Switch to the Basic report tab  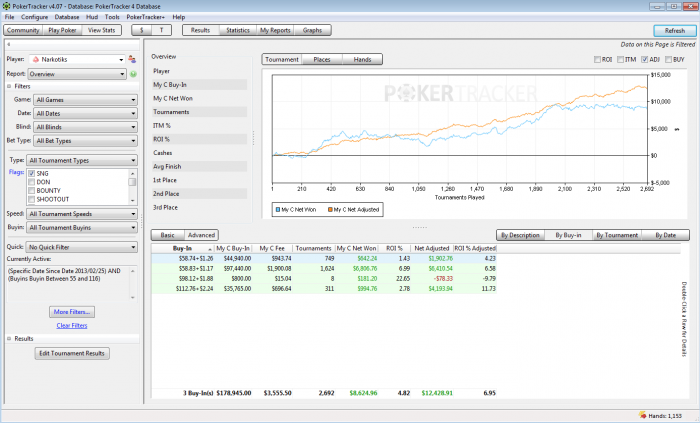pyautogui.click(x=167, y=235)
